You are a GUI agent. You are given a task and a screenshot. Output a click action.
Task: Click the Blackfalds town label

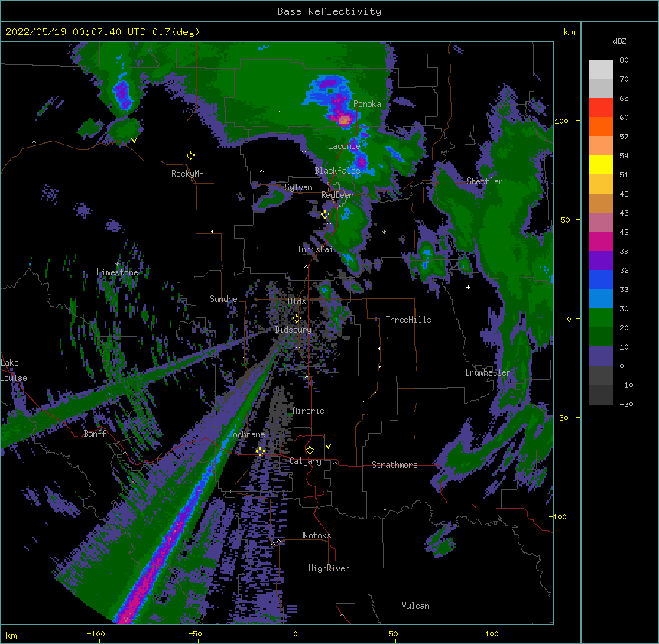point(337,171)
